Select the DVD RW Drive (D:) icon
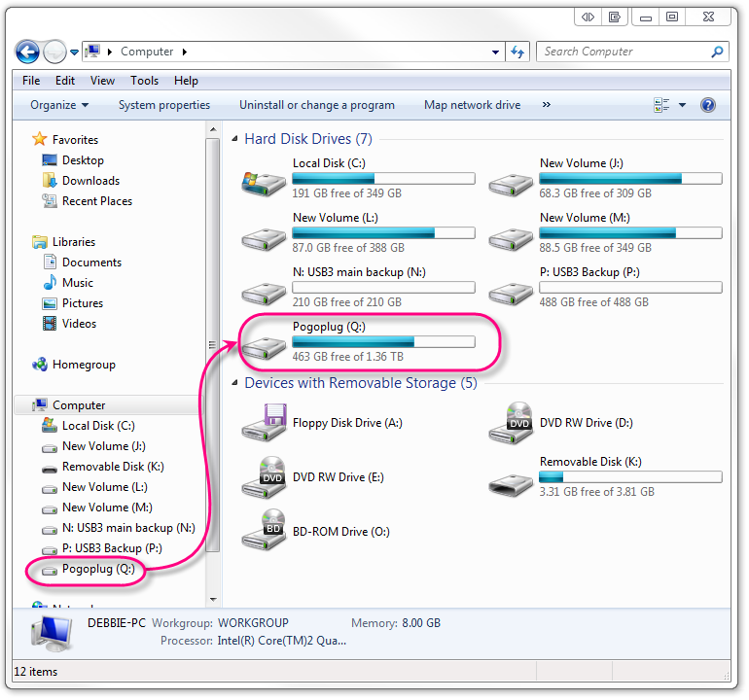749x700 pixels. [511, 423]
